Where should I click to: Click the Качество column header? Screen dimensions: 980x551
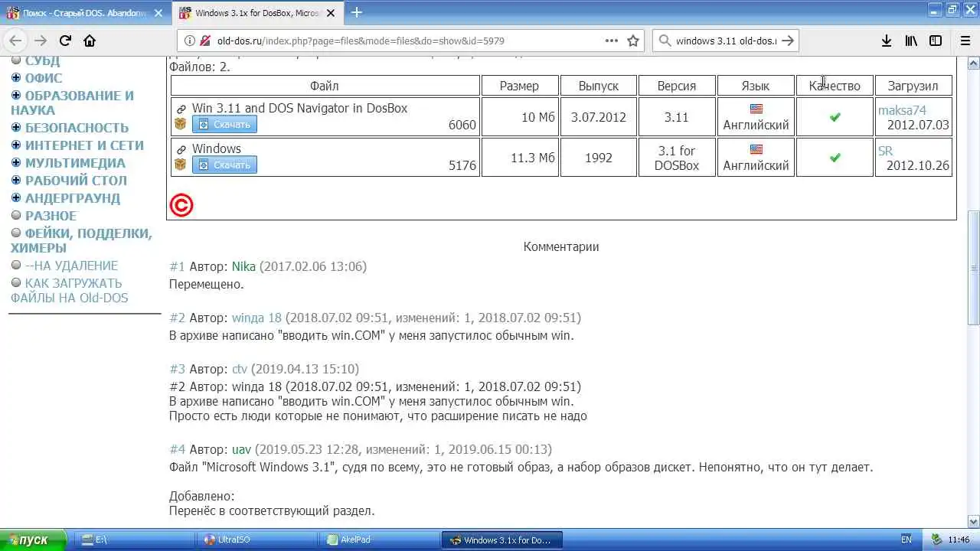click(x=835, y=86)
